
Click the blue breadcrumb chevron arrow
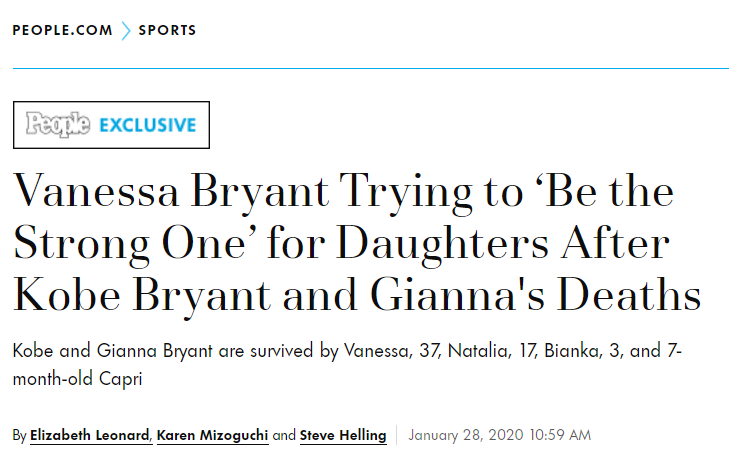126,31
